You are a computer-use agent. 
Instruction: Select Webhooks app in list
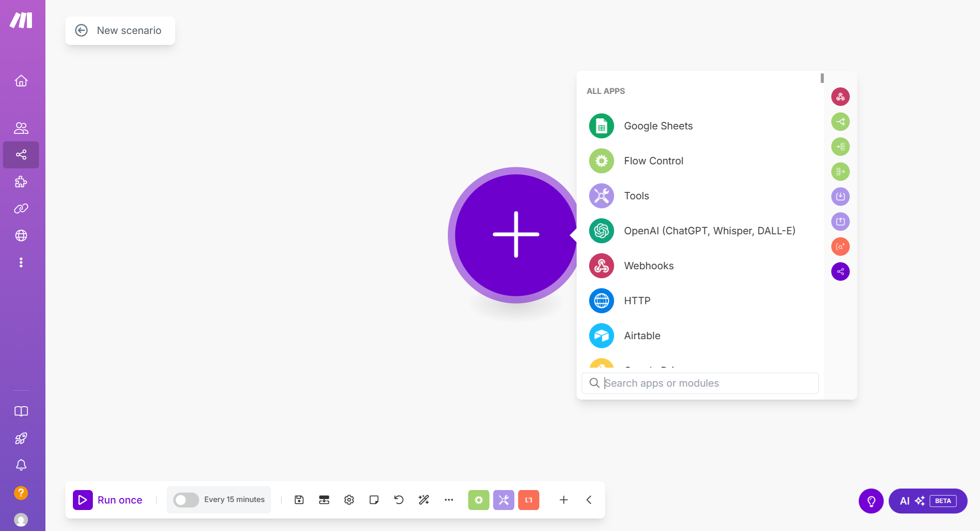tap(700, 266)
